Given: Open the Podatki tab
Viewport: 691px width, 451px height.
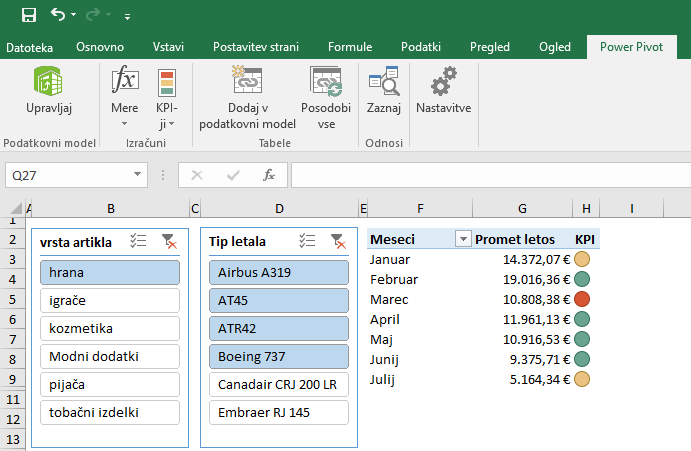Looking at the screenshot, I should point(421,47).
